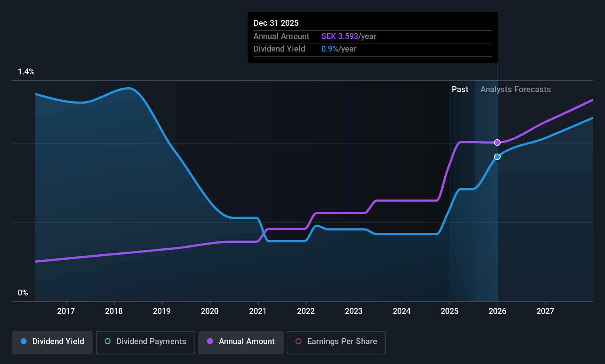Enable the Dividend Payments series

click(146, 342)
